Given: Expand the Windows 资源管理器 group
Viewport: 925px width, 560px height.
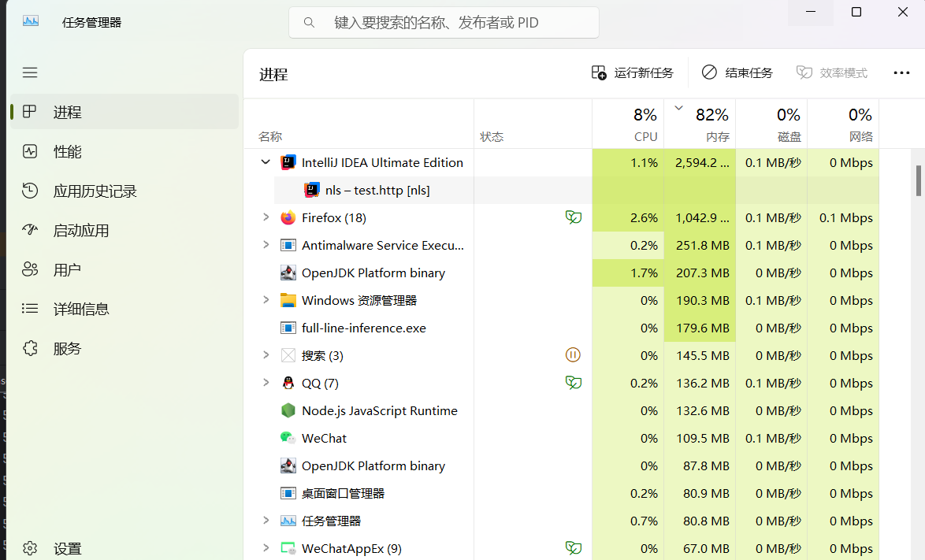Looking at the screenshot, I should pyautogui.click(x=266, y=300).
